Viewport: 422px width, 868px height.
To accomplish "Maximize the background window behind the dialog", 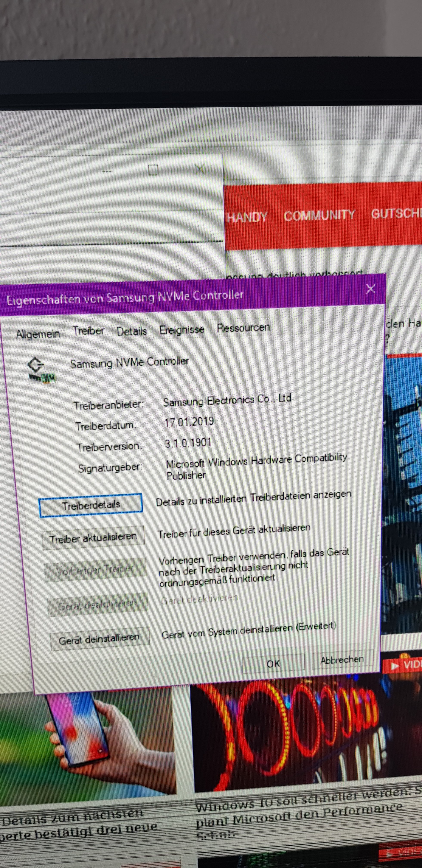I will tap(153, 170).
